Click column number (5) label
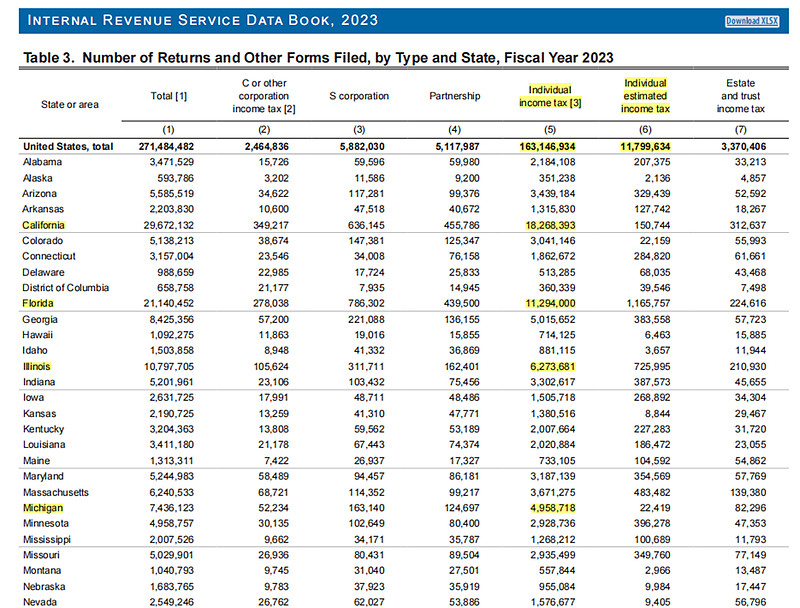The width and height of the screenshot is (800, 608). tap(550, 130)
